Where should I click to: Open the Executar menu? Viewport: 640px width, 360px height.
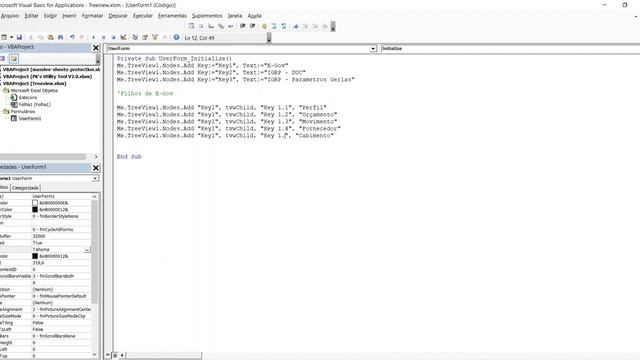pyautogui.click(x=143, y=16)
